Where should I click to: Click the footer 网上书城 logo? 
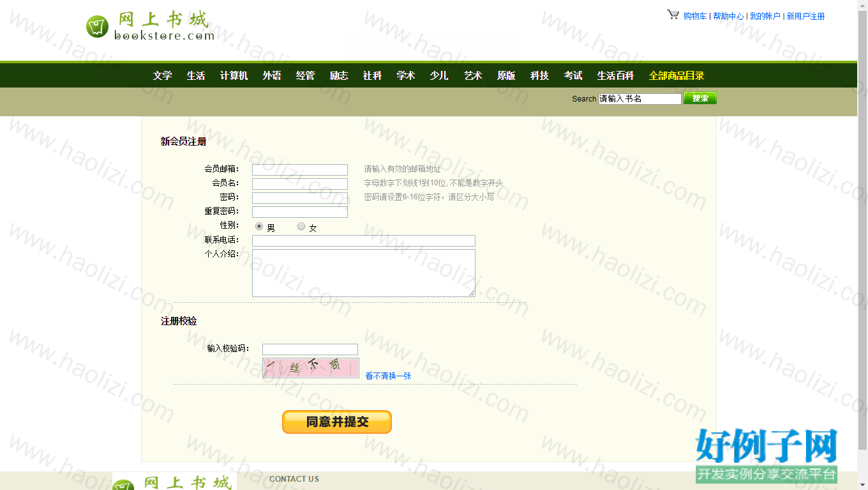click(174, 482)
